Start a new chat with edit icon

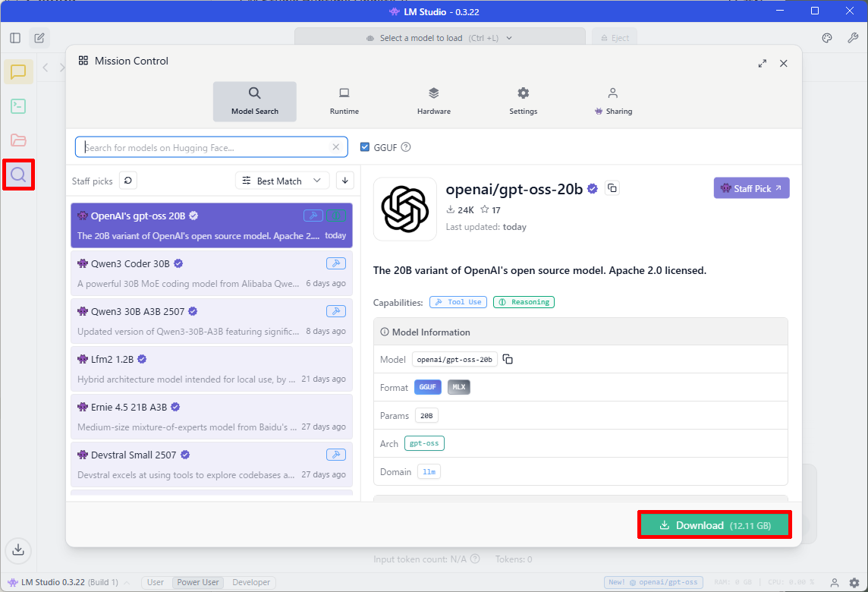pyautogui.click(x=39, y=38)
